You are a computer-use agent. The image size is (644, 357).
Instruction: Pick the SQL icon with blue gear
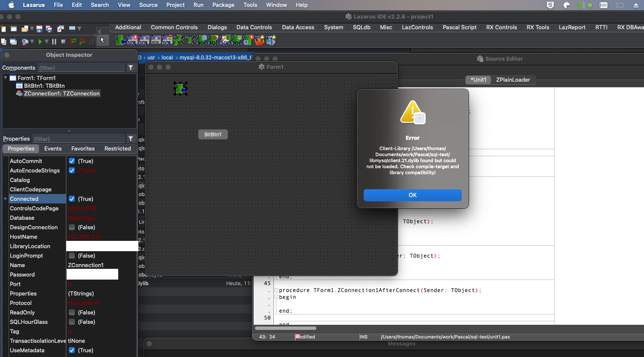(202, 40)
